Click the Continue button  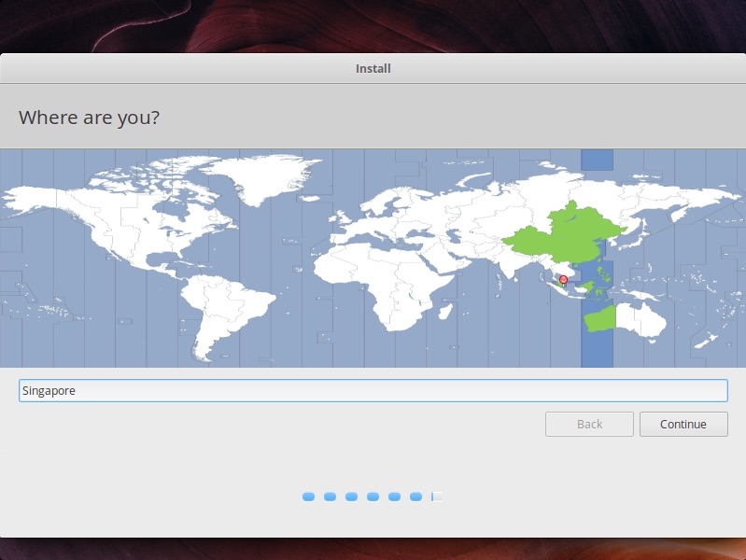click(x=683, y=424)
